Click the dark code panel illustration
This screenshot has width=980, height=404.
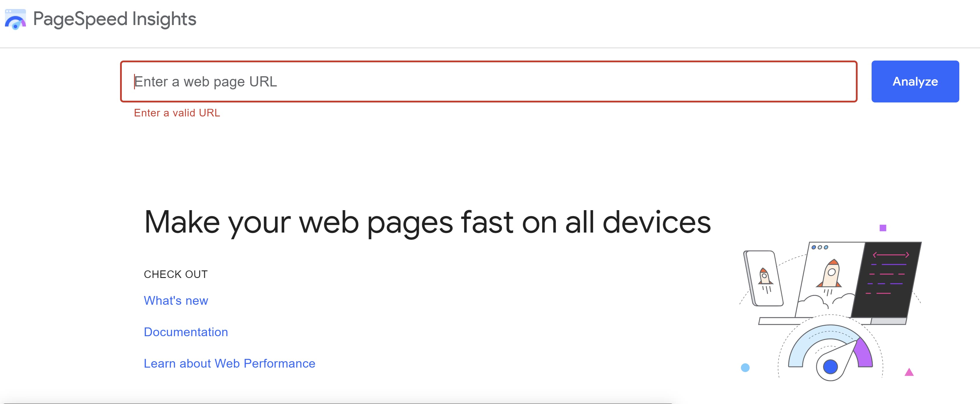[887, 279]
